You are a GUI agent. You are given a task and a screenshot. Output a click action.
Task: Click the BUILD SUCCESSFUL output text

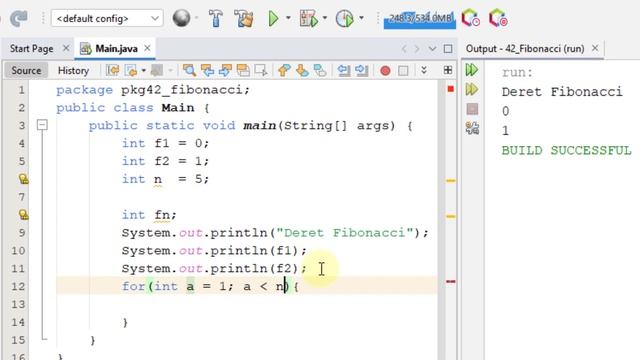tap(567, 151)
